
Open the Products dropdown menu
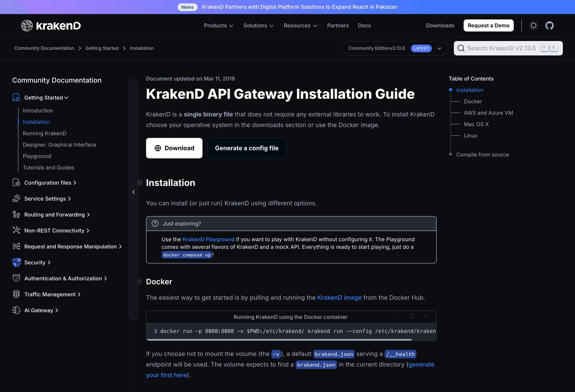coord(218,25)
